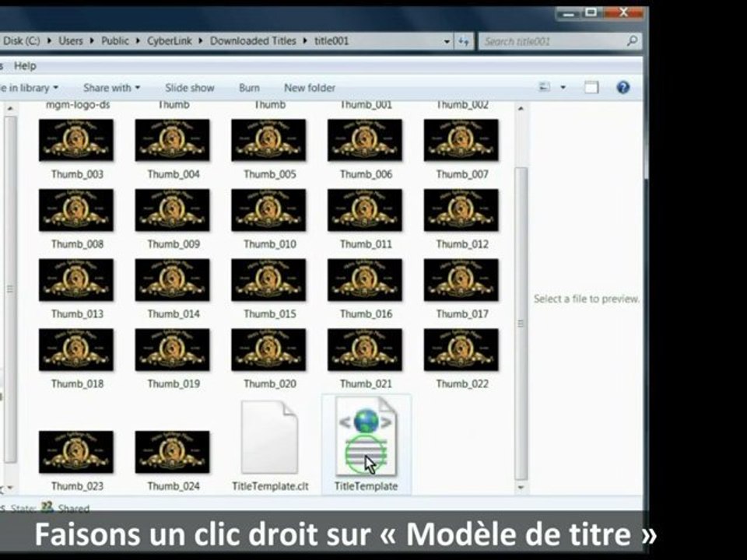747x560 pixels.
Task: Click title001 in the address bar
Action: pyautogui.click(x=331, y=41)
